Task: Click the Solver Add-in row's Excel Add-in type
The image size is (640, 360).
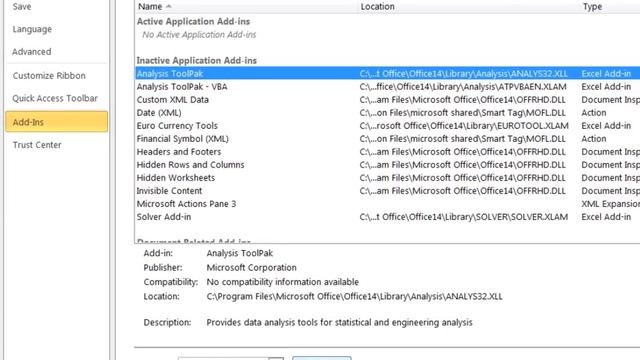Action: tap(606, 217)
